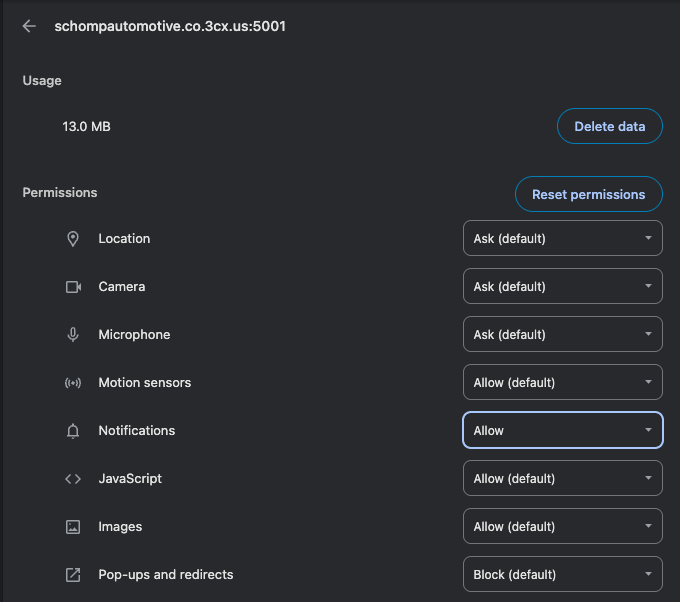Image resolution: width=680 pixels, height=602 pixels.
Task: Click the Images picture icon
Action: coord(73,527)
